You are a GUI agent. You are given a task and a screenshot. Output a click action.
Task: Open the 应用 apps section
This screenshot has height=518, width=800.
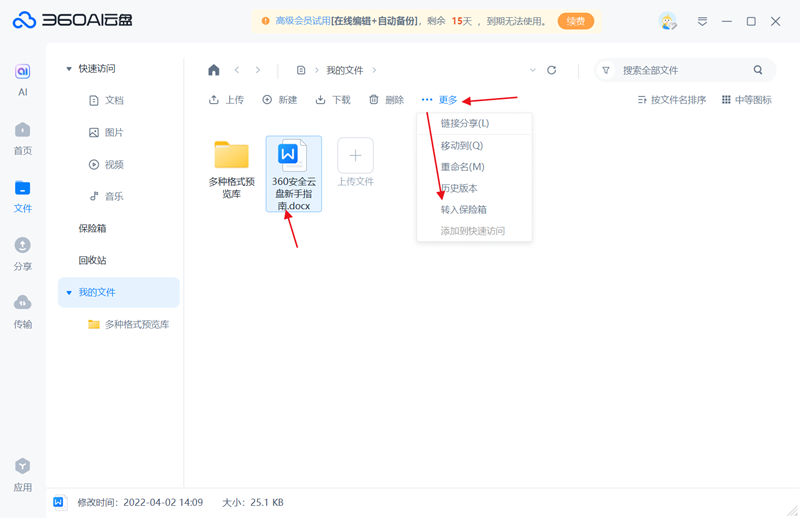[22, 475]
